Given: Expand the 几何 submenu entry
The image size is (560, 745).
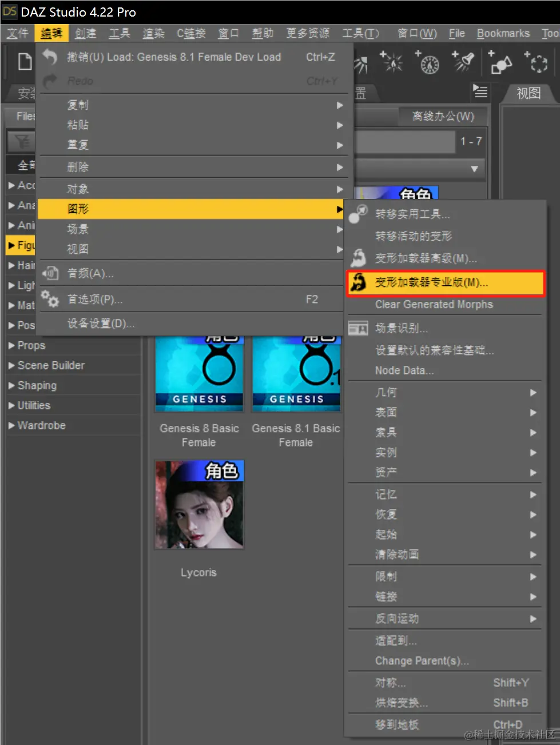Looking at the screenshot, I should point(386,392).
